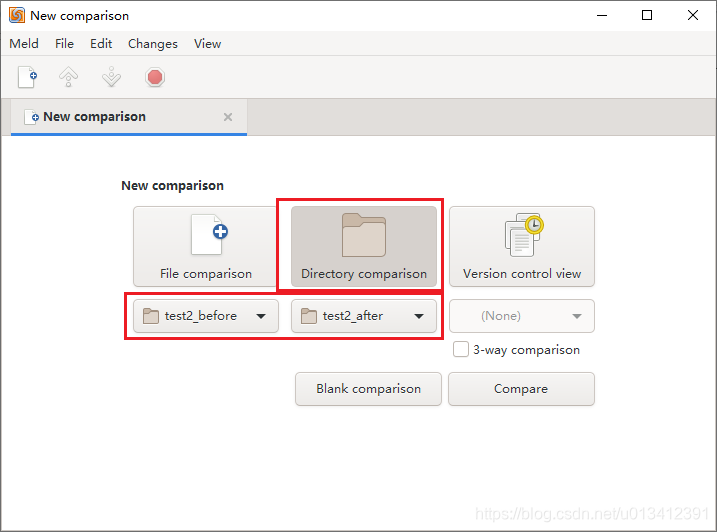The image size is (717, 532).
Task: Click the Meld app icon in title bar
Action: click(17, 15)
